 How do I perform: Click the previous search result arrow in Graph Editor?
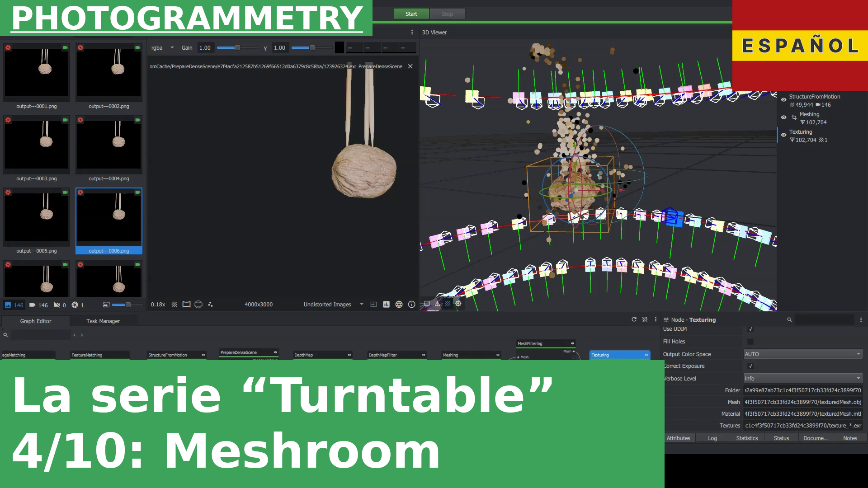(74, 335)
